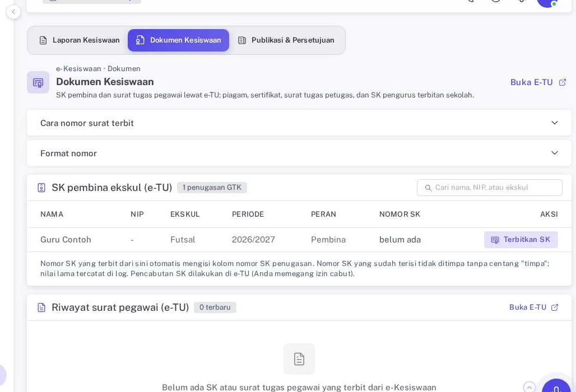Expand the Format nomor section
The height and width of the screenshot is (392, 576).
[x=299, y=153]
